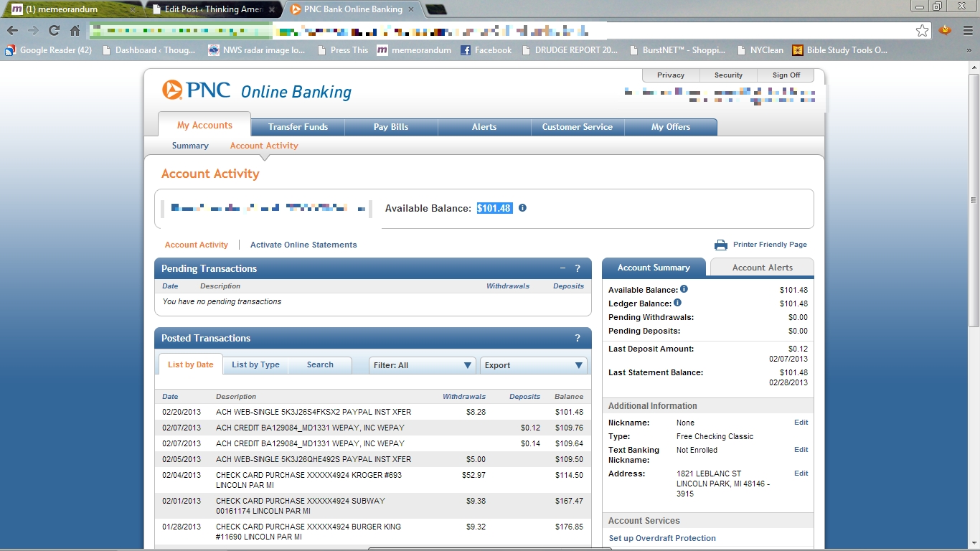Edit the account Address
Screen dimensions: 980x551
click(801, 474)
